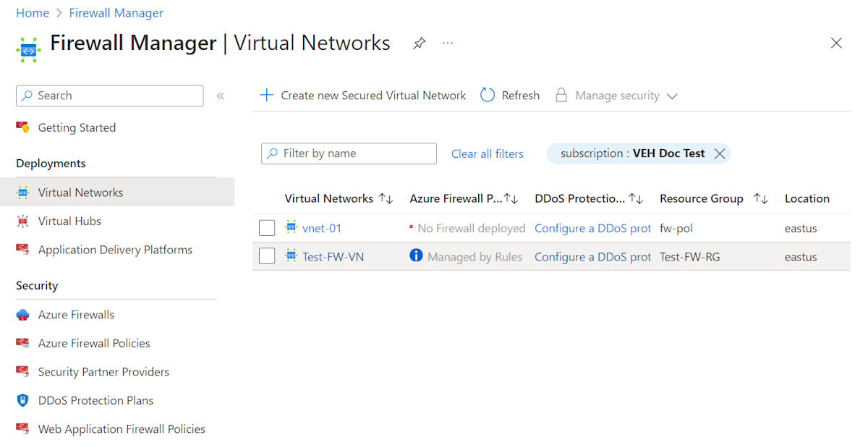Open the vnet-01 virtual network link
The width and height of the screenshot is (868, 448).
click(322, 228)
